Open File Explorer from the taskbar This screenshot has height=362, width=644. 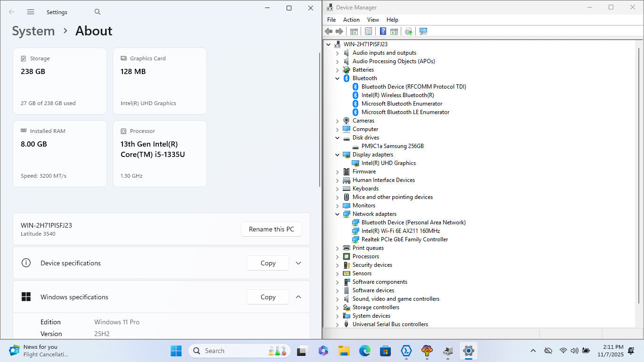344,351
